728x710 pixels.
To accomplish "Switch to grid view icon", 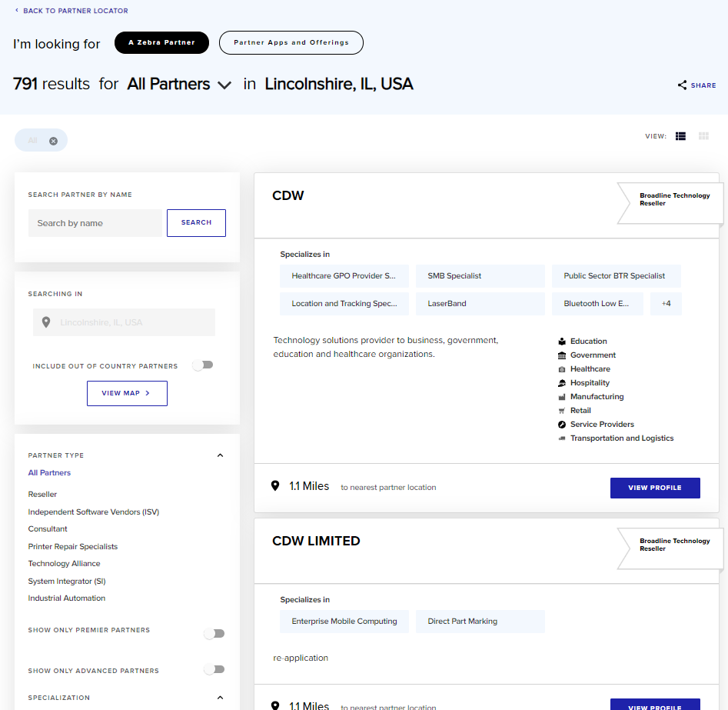I will [x=704, y=136].
